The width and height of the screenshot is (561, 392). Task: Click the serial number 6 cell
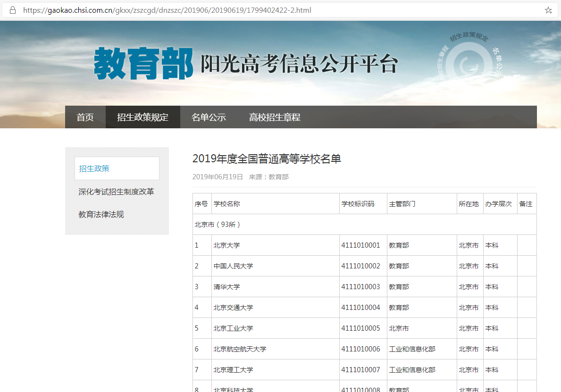click(x=202, y=349)
